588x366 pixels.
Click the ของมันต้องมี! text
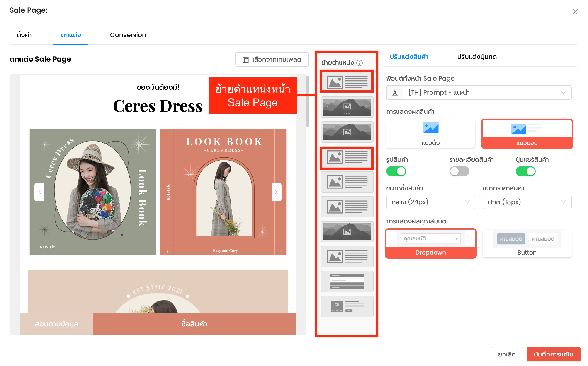158,87
